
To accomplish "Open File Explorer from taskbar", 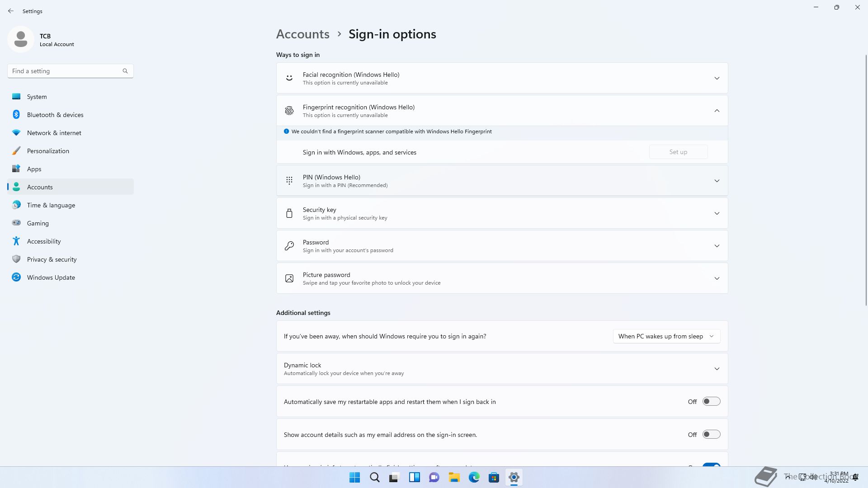I will pyautogui.click(x=454, y=477).
